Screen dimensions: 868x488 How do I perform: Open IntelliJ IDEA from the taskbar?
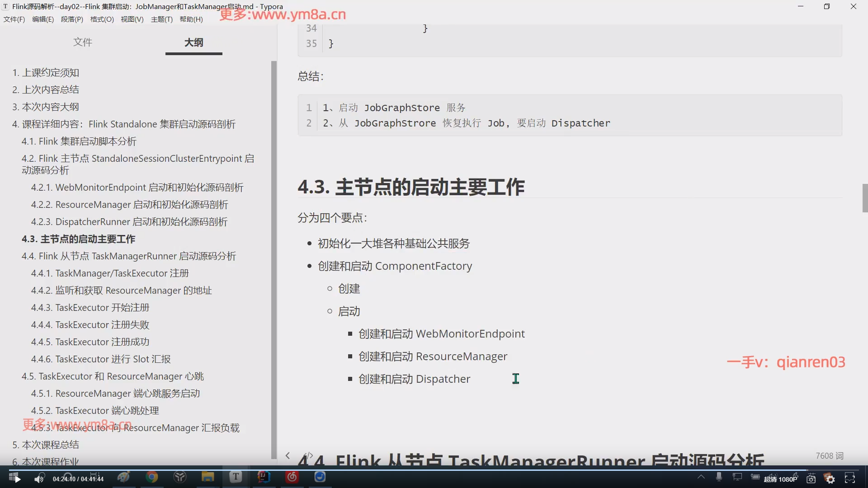[x=264, y=477]
